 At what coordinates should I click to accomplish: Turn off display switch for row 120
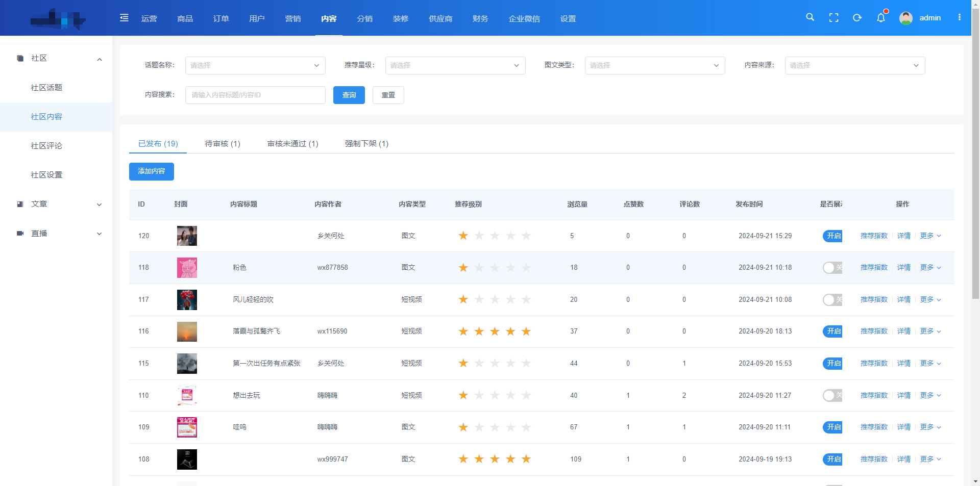click(832, 236)
